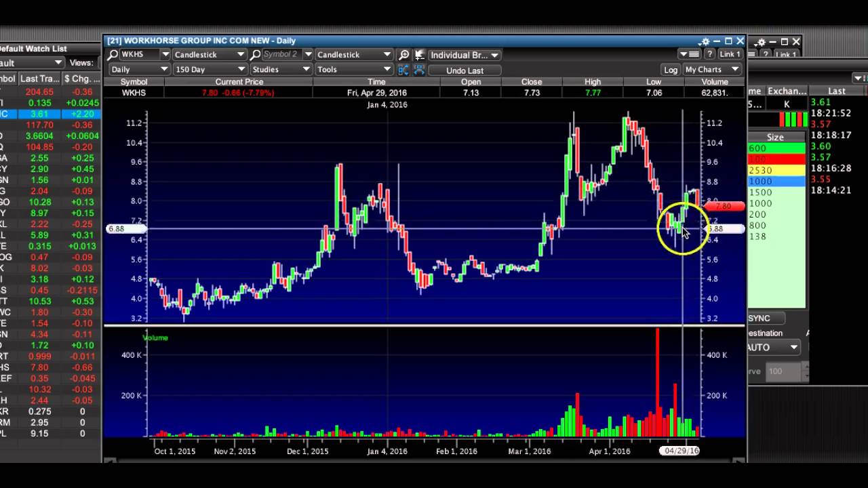
Task: Click the chart window Link 1 button
Action: 730,54
